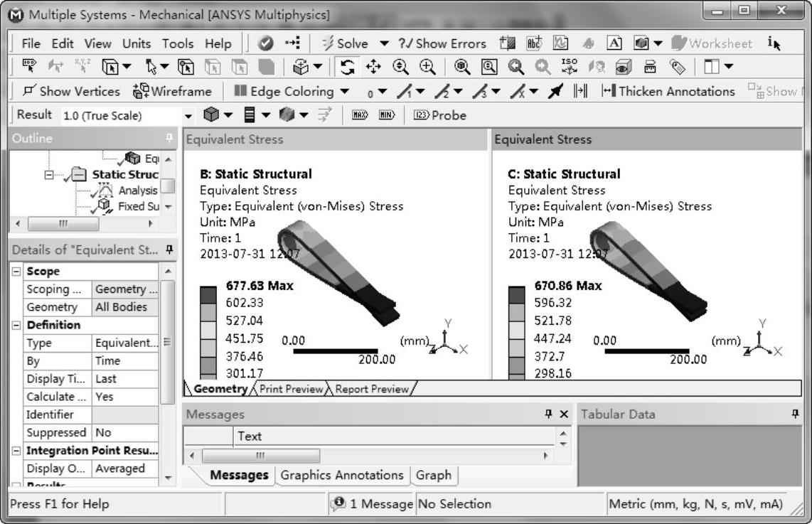Click the Rotate view tool

[x=347, y=67]
